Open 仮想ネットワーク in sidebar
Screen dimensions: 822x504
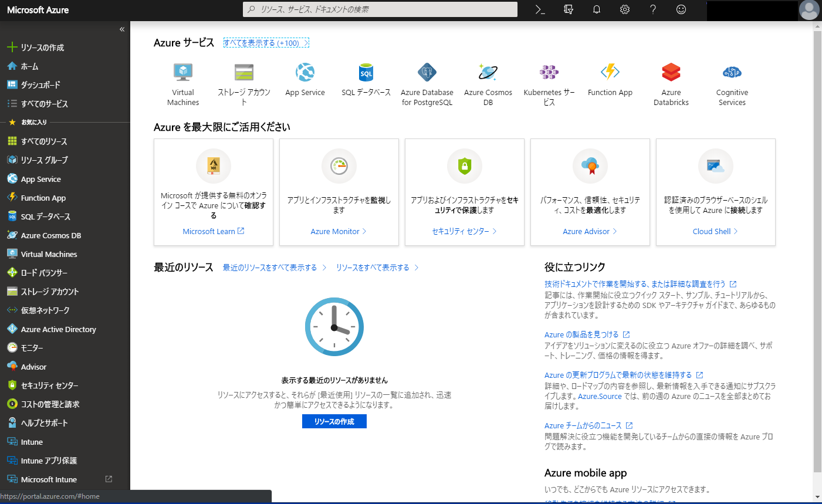tap(65, 310)
